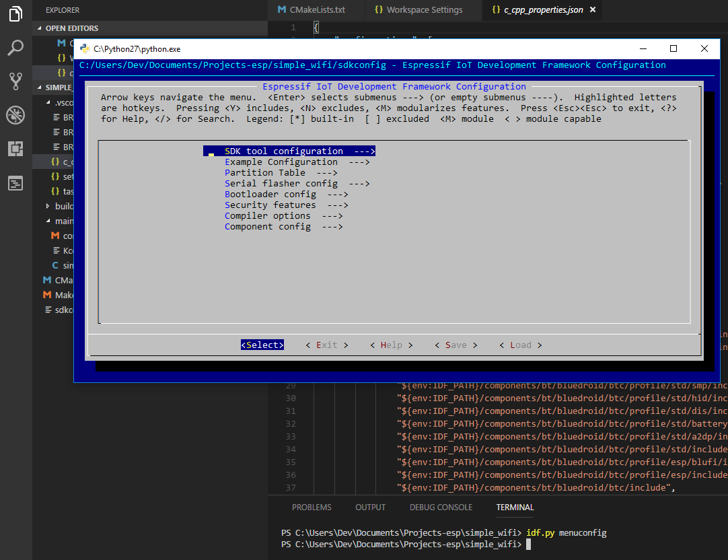Viewport: 728px width, 560px height.
Task: Open the PROBLEMS panel tab
Action: coord(312,507)
